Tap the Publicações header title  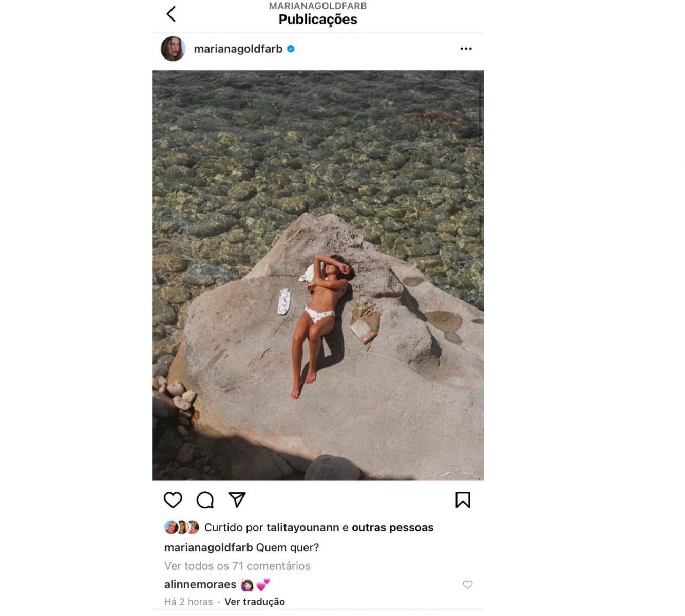[x=318, y=20]
